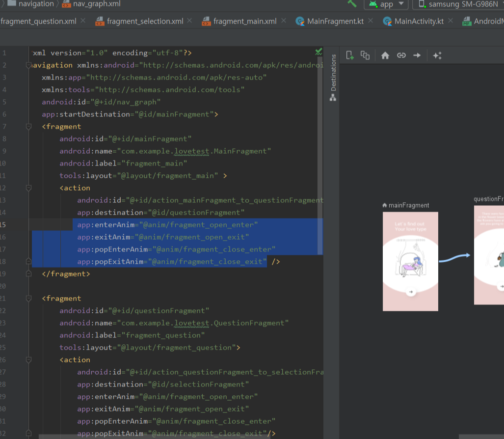Click app:popEnterAnim on line 17

point(176,249)
